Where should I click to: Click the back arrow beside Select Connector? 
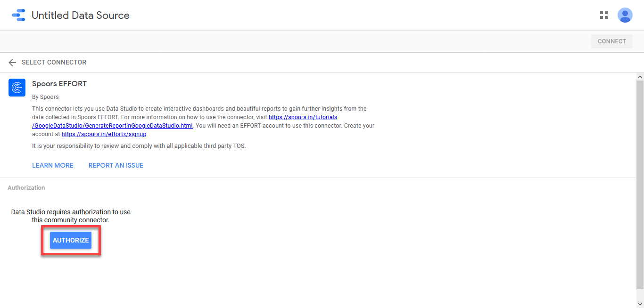[12, 63]
